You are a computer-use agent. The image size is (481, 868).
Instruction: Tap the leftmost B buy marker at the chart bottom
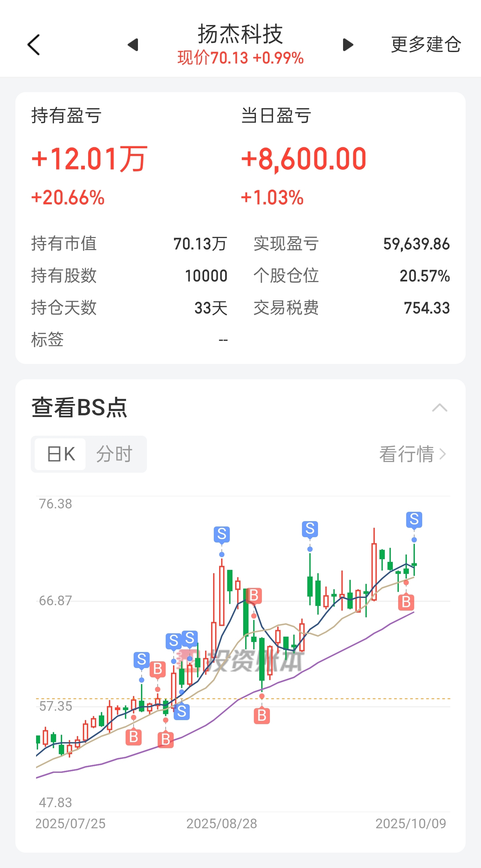pyautogui.click(x=134, y=737)
